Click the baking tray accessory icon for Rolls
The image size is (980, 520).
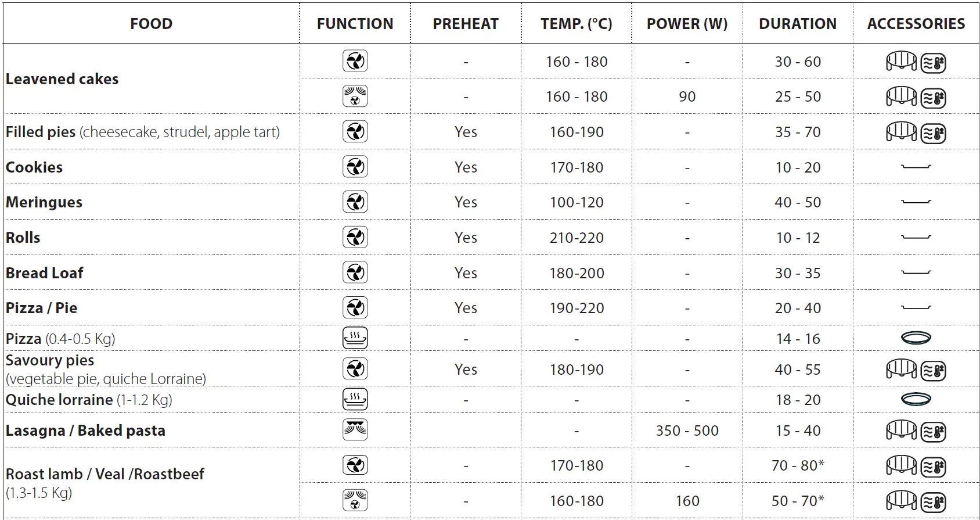(916, 238)
